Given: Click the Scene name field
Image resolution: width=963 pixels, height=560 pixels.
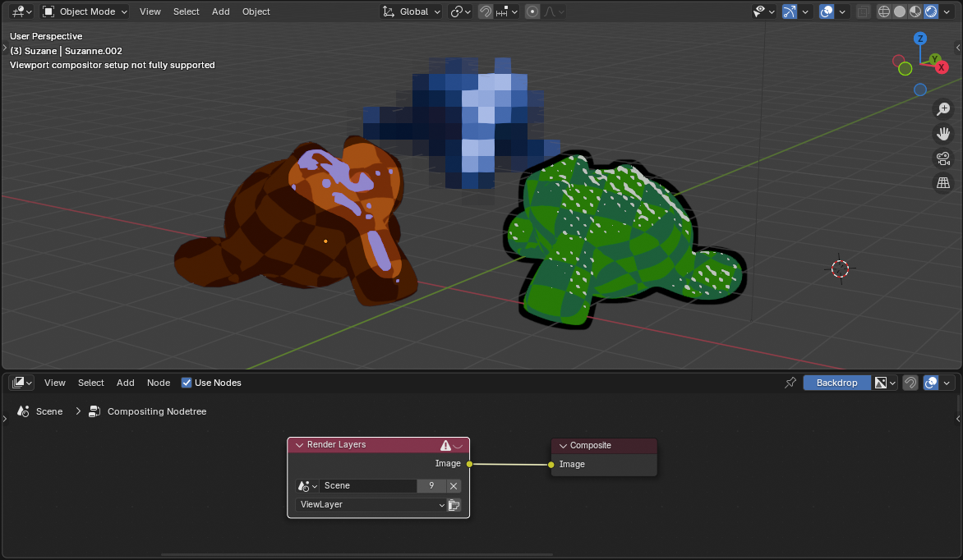Looking at the screenshot, I should pyautogui.click(x=368, y=486).
